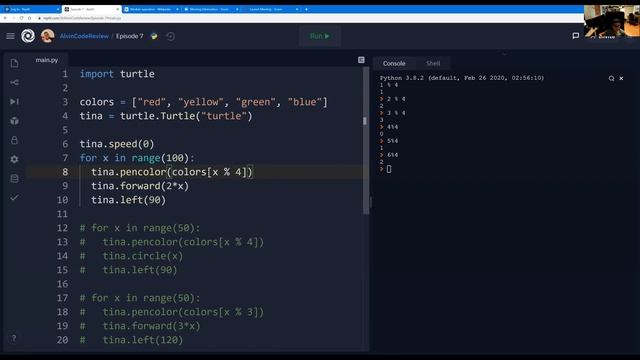The image size is (640, 360).
Task: Open Database icon in sidebar
Action: pos(14,178)
